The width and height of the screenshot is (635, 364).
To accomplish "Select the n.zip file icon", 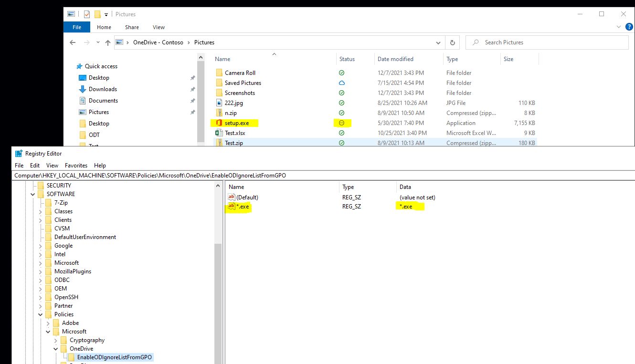I will pos(219,113).
